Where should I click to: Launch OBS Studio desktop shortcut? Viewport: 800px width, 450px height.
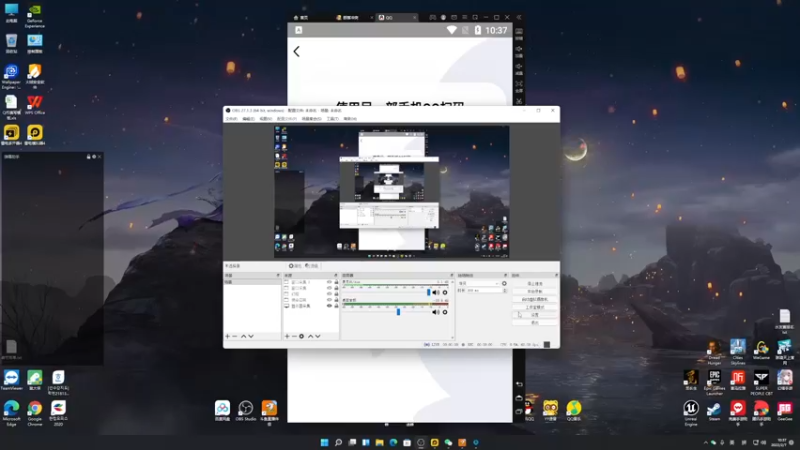[245, 410]
